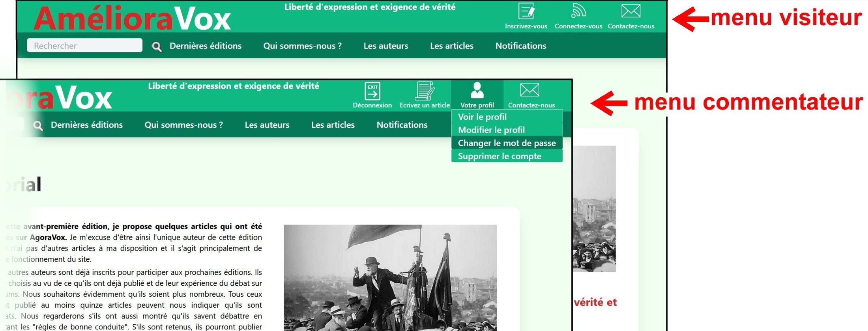Click Contactez-nous envelope in commentator menu
Image resolution: width=868 pixels, height=331 pixels.
529,91
